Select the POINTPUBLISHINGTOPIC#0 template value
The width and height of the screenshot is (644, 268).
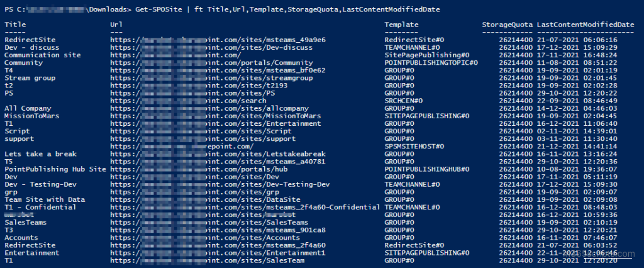[x=431, y=63]
